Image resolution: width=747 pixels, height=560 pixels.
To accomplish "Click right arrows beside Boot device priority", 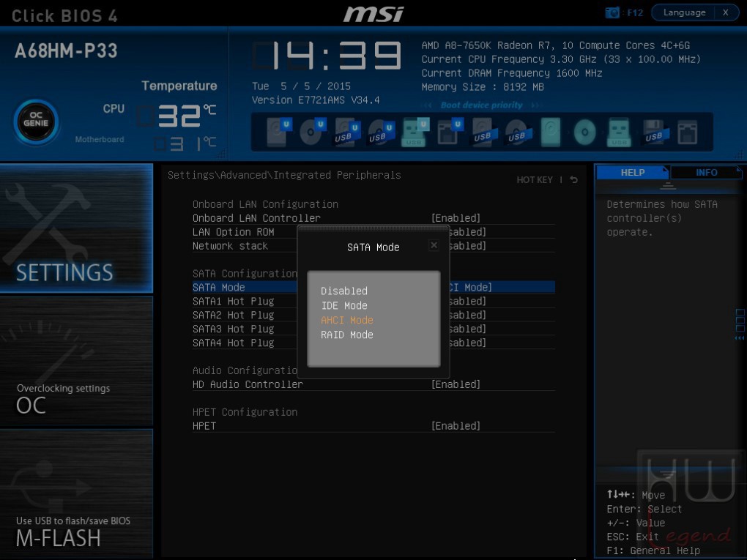I will pos(536,105).
